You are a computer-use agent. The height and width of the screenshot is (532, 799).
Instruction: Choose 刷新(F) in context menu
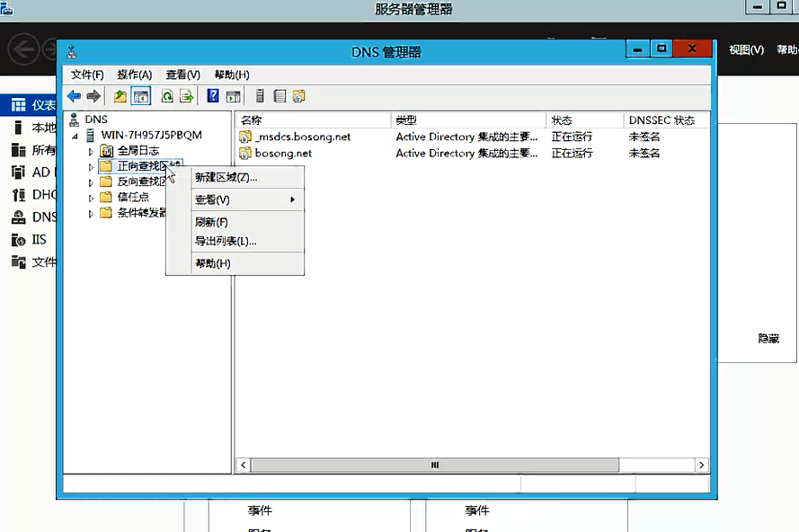[x=235, y=222]
